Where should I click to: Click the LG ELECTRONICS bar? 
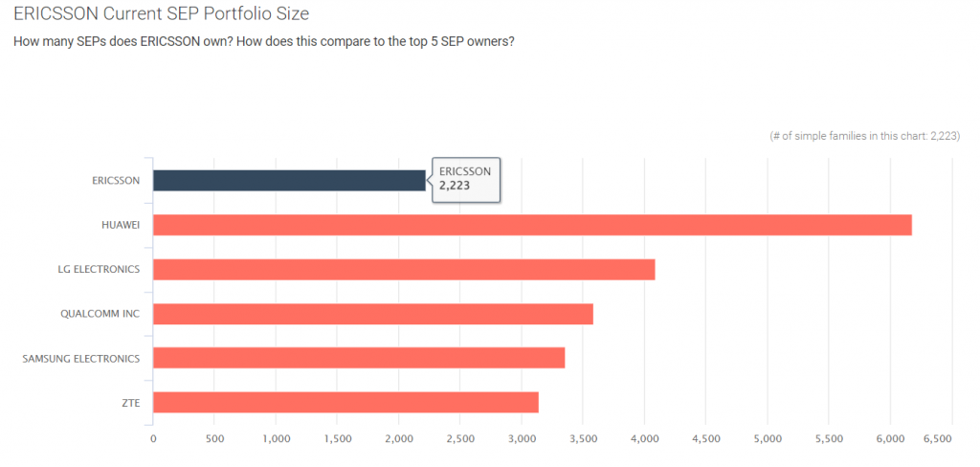404,269
